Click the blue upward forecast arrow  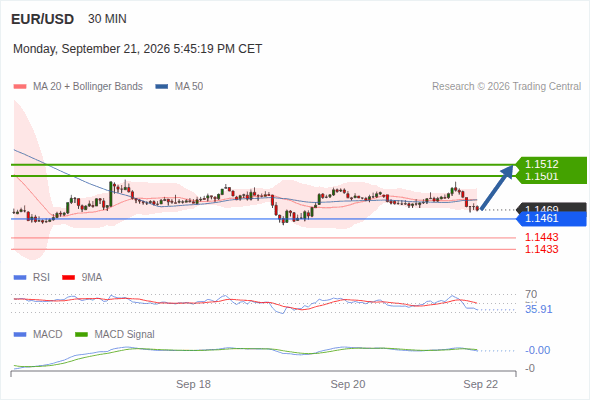pos(497,187)
